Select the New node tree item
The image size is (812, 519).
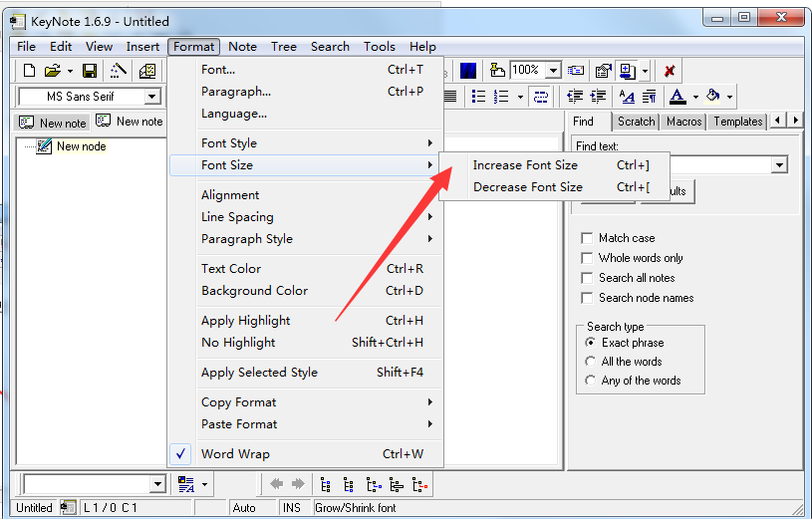[82, 146]
